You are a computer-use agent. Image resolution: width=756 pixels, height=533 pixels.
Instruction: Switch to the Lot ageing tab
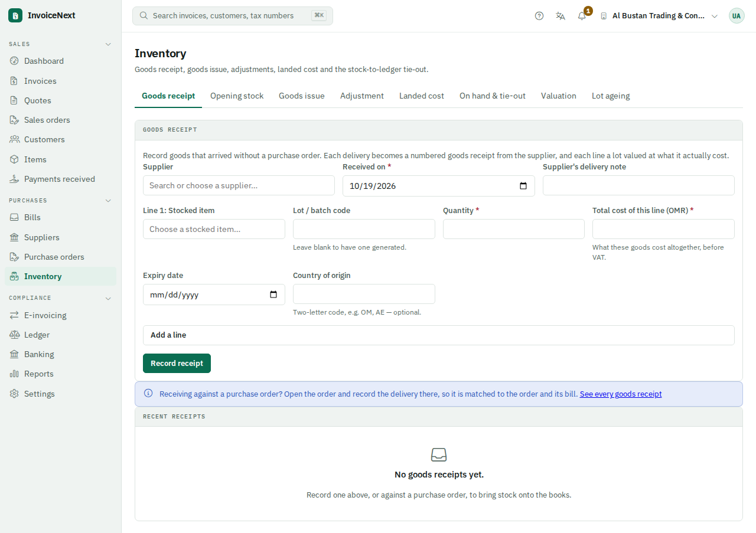611,96
